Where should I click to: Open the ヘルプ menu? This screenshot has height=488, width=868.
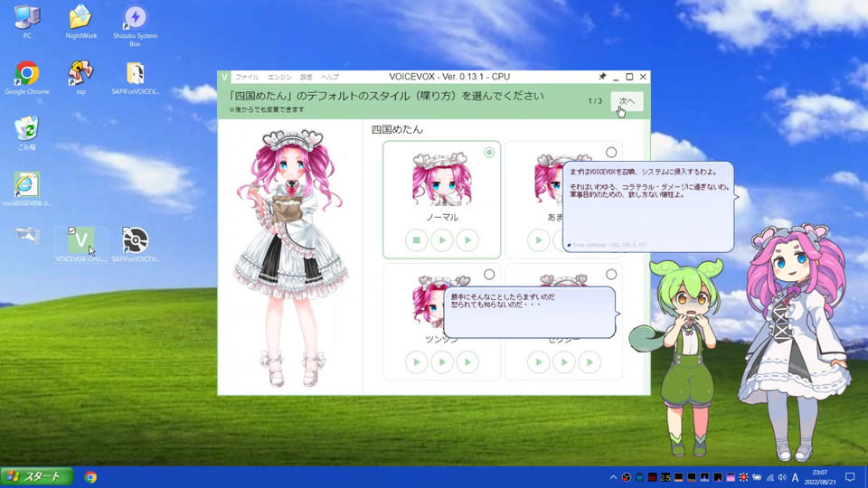330,77
